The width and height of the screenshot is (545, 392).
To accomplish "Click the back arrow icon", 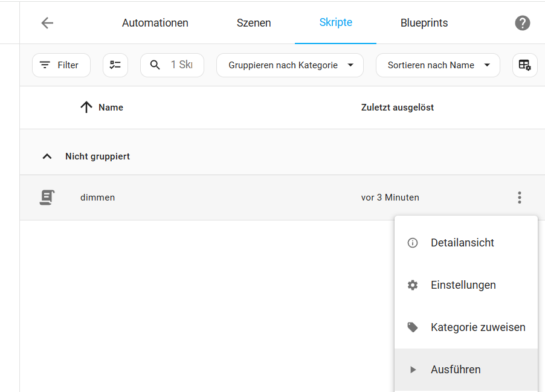I will [x=47, y=23].
